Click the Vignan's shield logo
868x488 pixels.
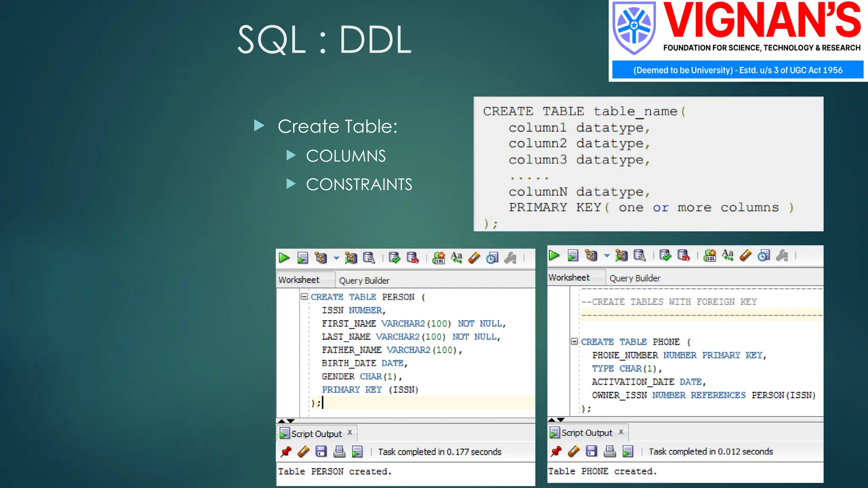(x=634, y=28)
